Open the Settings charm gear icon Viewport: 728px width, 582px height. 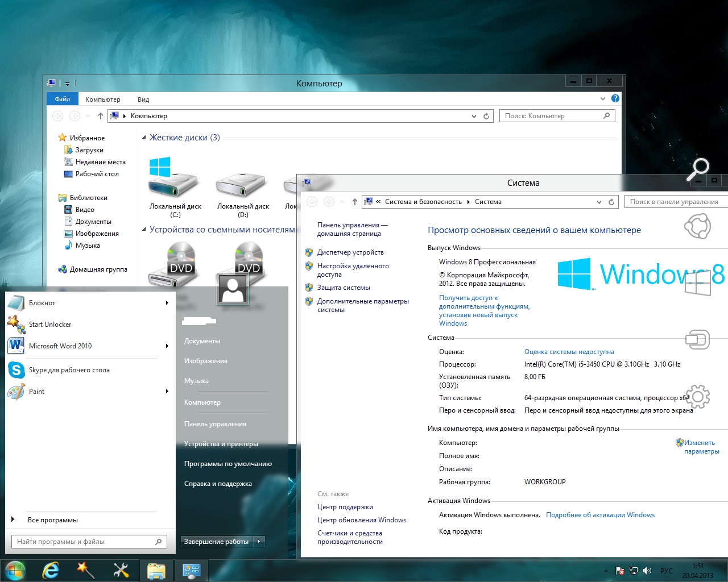point(698,397)
